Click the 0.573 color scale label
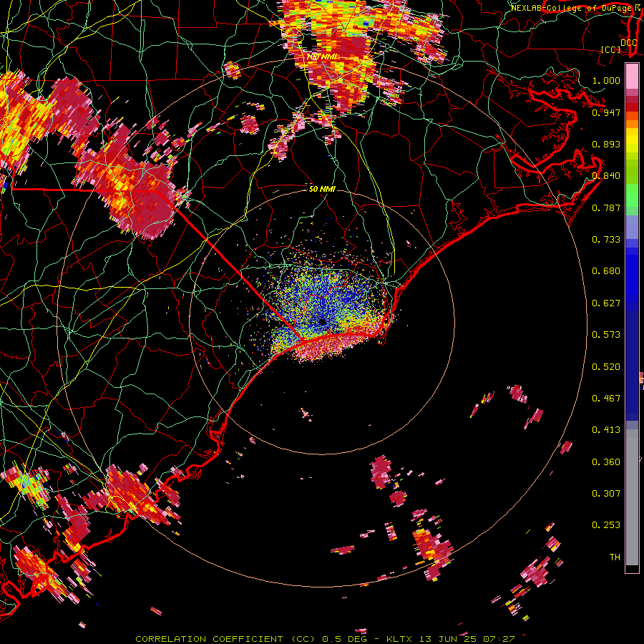The height and width of the screenshot is (644, 644). 606,335
